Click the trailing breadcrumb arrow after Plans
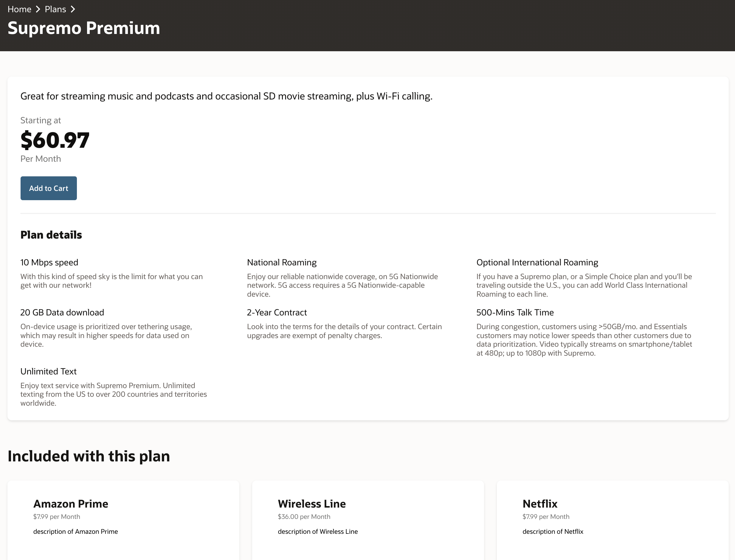Screen dimensions: 735x560 [x=73, y=9]
